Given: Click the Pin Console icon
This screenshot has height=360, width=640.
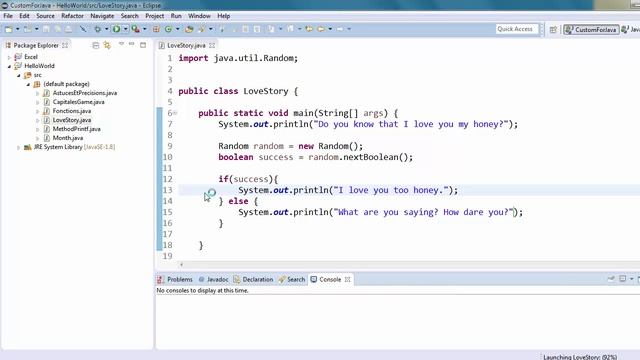Looking at the screenshot, I should [x=611, y=279].
